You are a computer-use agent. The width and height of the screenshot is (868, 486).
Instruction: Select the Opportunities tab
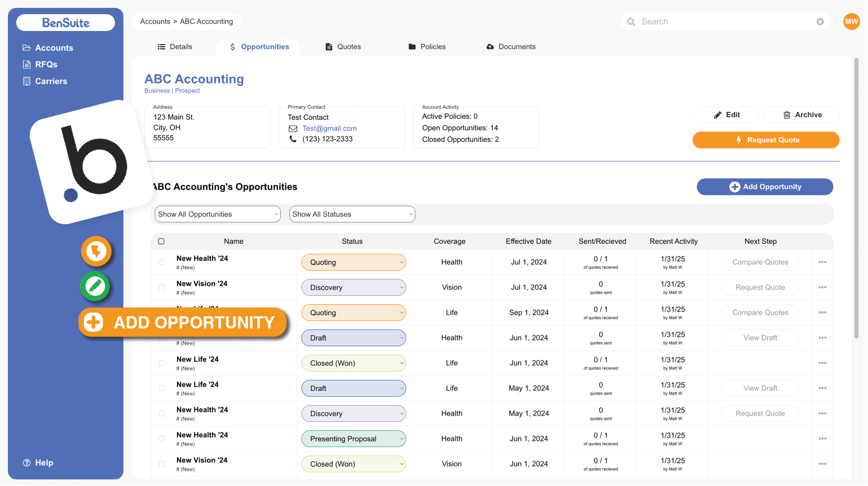259,47
